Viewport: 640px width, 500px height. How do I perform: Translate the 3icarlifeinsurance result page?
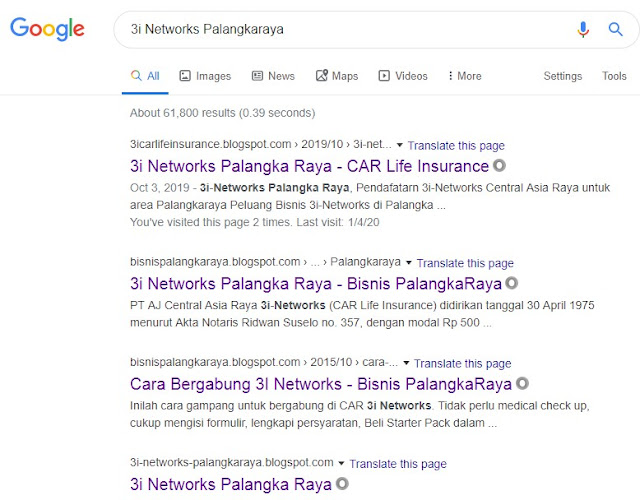(456, 146)
